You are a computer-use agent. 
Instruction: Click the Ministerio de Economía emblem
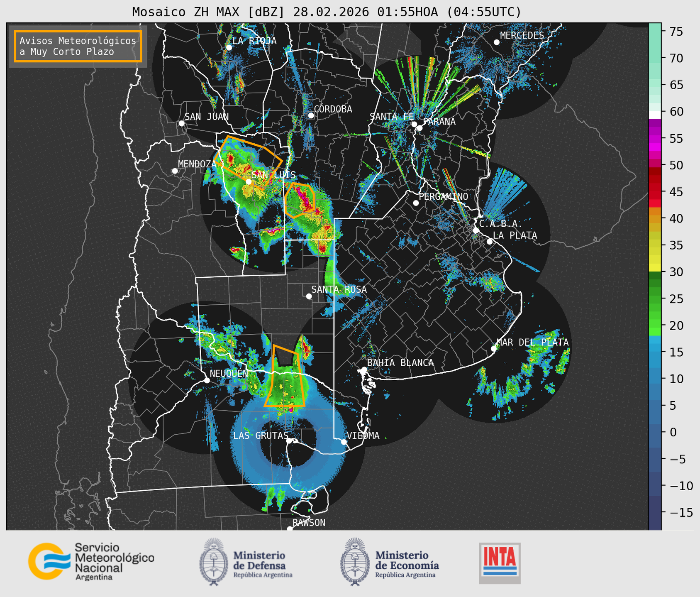[355, 562]
